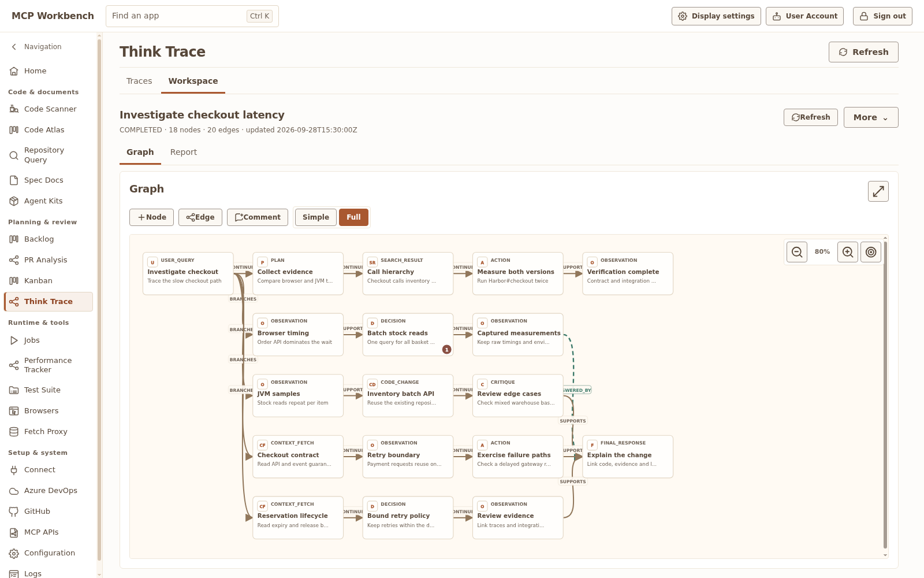Screen dimensions: 924x578
Task: Focus the Find an app search field
Action: click(192, 16)
